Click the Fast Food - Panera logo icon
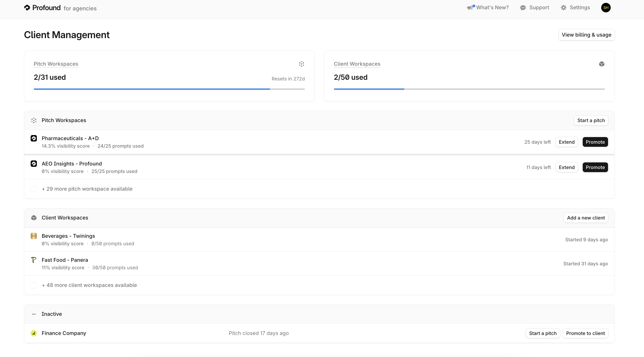644x357 pixels. point(34,260)
